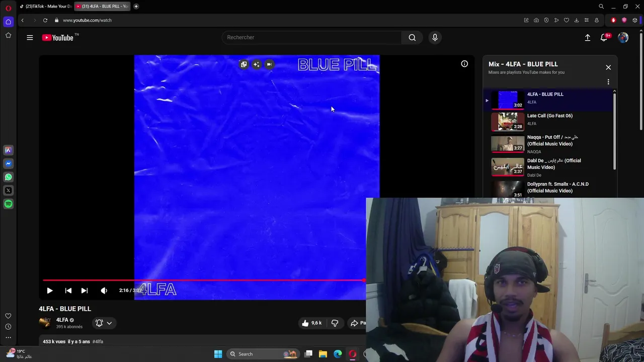This screenshot has height=362, width=644.
Task: Open the 4LFA channel name link
Action: [62, 320]
